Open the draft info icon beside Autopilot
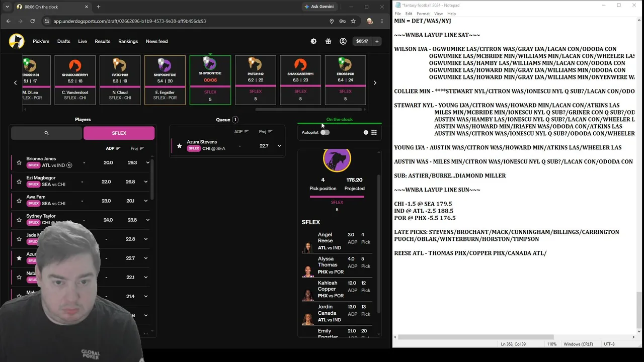 [x=366, y=132]
